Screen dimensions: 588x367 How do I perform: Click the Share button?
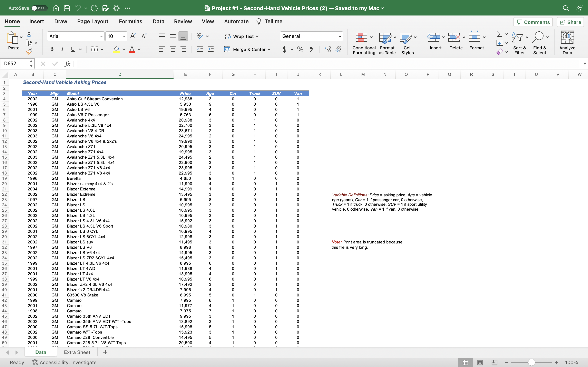(x=570, y=22)
